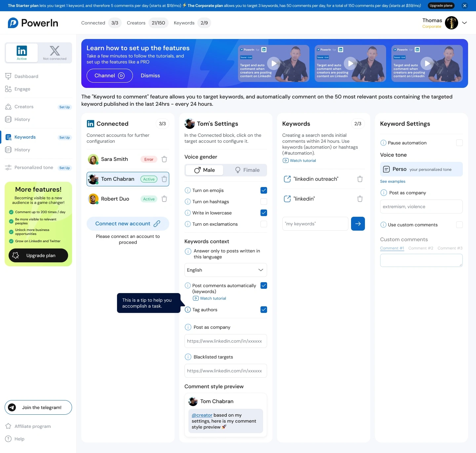Focus Blacklisted targets URL input field
Viewport: 476px width, 453px height.
click(x=226, y=371)
